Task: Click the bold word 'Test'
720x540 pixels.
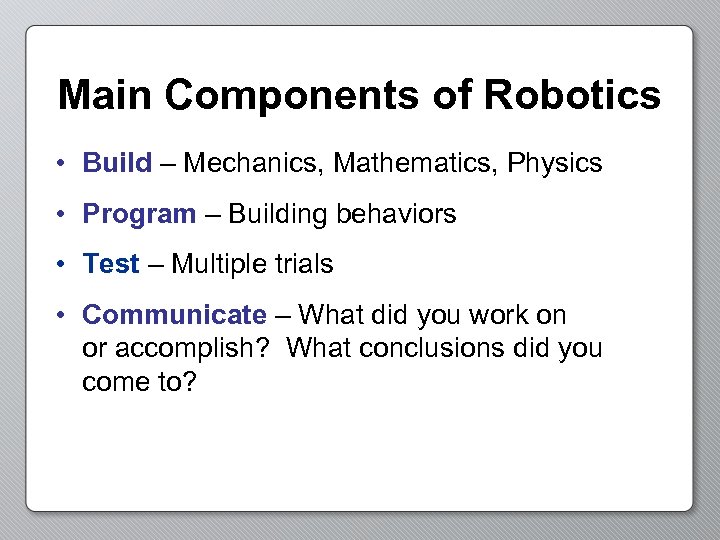Action: point(111,265)
